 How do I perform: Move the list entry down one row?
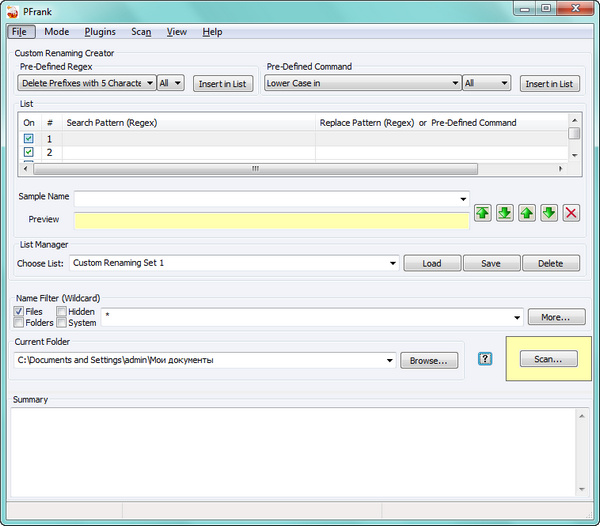[x=549, y=213]
